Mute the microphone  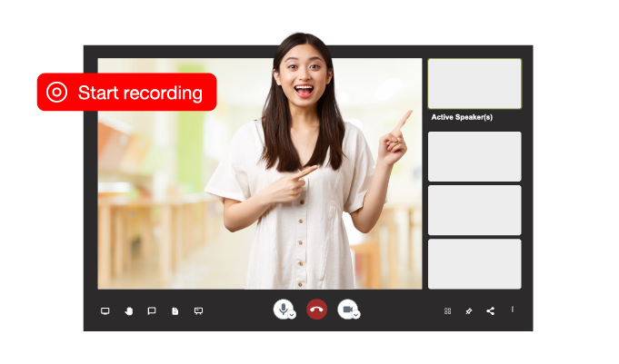point(284,309)
